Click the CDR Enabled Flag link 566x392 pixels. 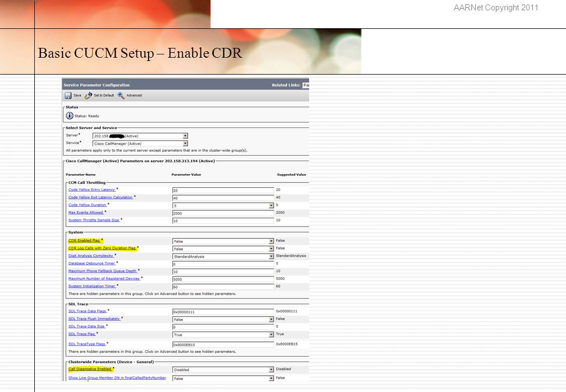(x=84, y=241)
